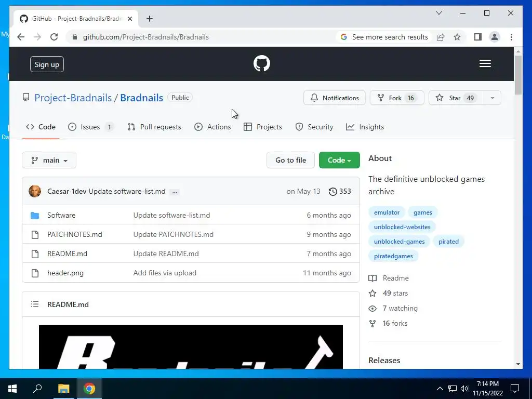
Task: Open the Star lists dropdown arrow
Action: (493, 98)
